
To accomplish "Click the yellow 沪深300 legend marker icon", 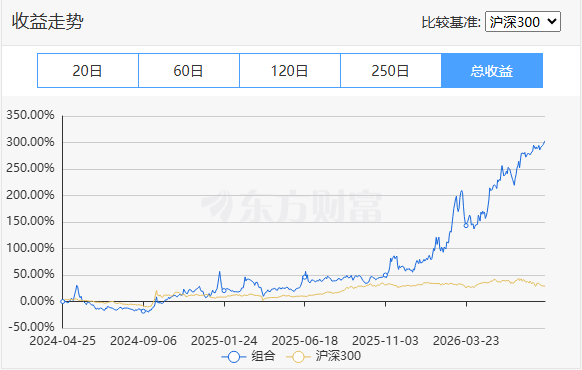I will [x=298, y=357].
